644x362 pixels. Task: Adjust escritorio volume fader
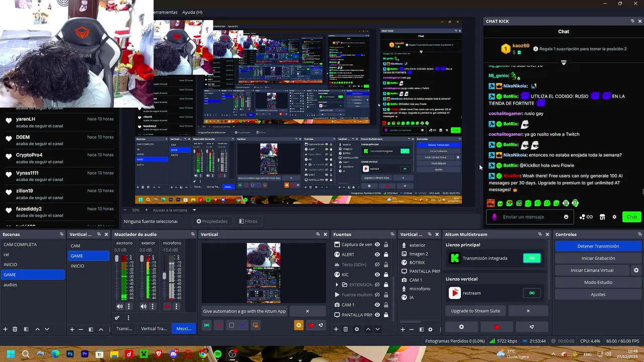(117, 259)
